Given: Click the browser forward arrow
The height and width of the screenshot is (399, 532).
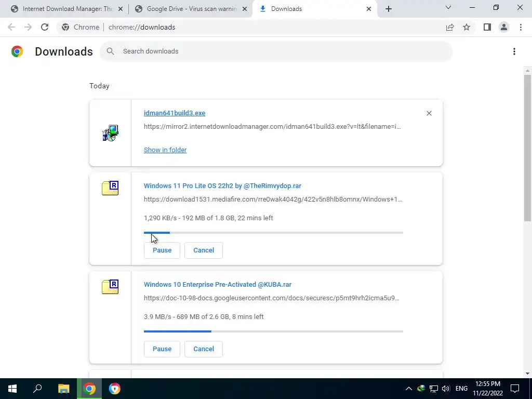Looking at the screenshot, I should (x=28, y=27).
